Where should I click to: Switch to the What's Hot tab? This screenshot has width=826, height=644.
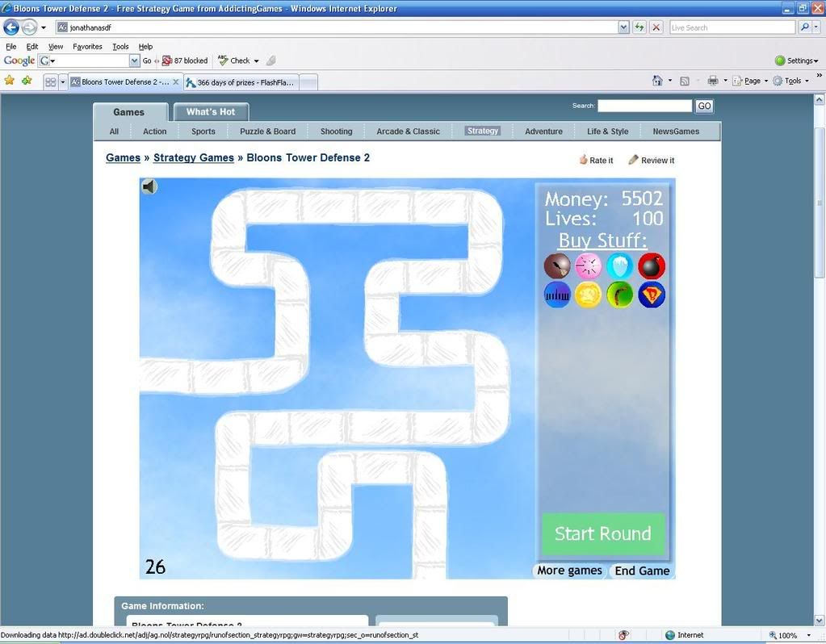tap(211, 112)
